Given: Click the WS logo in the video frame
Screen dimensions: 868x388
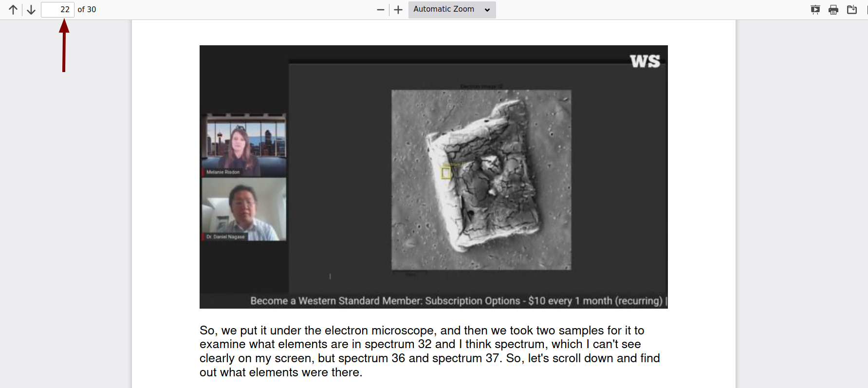Looking at the screenshot, I should [x=645, y=61].
